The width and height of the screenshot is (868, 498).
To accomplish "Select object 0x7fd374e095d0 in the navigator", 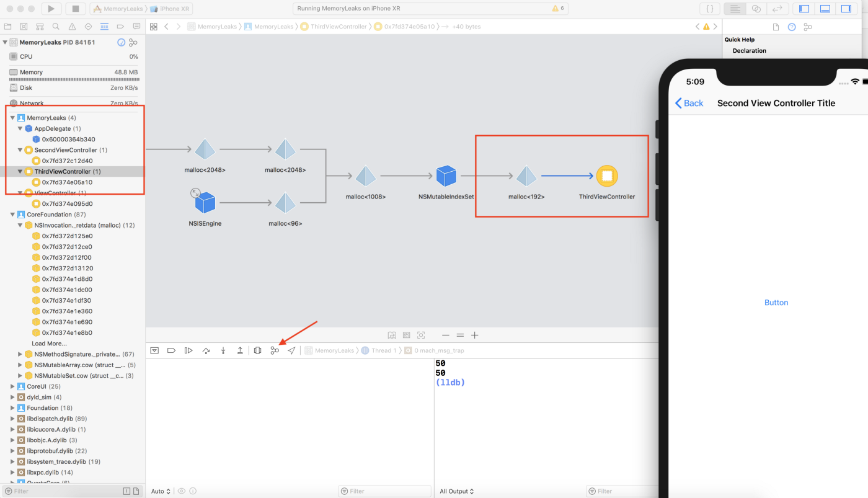I will click(x=68, y=203).
